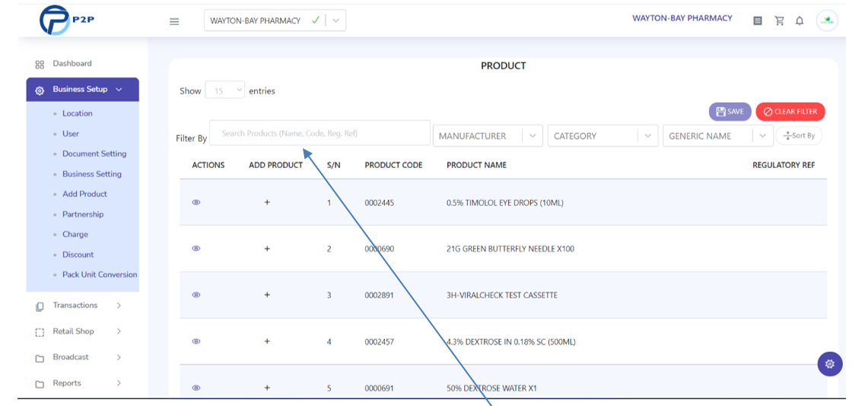Open the Add Product sidebar item

click(84, 194)
